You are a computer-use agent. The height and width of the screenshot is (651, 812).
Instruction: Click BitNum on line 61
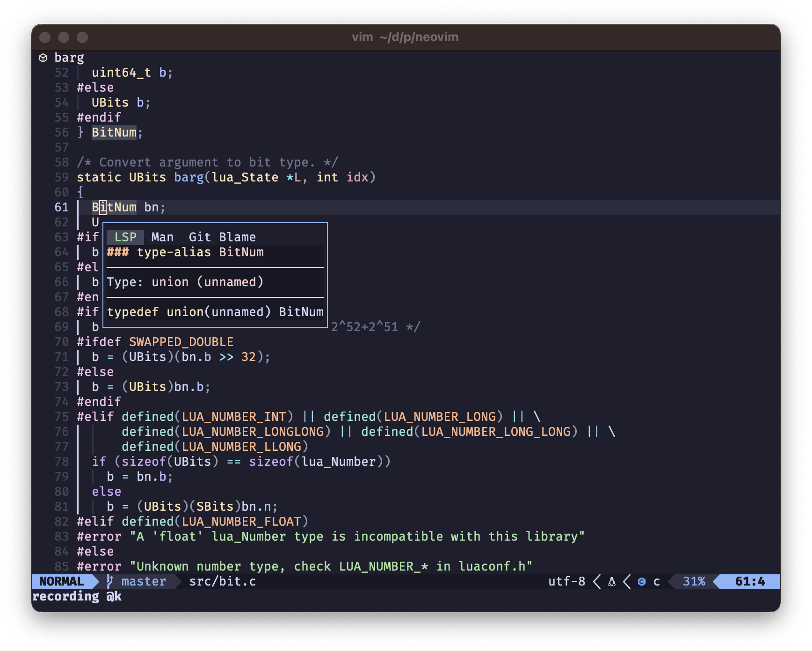click(x=114, y=207)
